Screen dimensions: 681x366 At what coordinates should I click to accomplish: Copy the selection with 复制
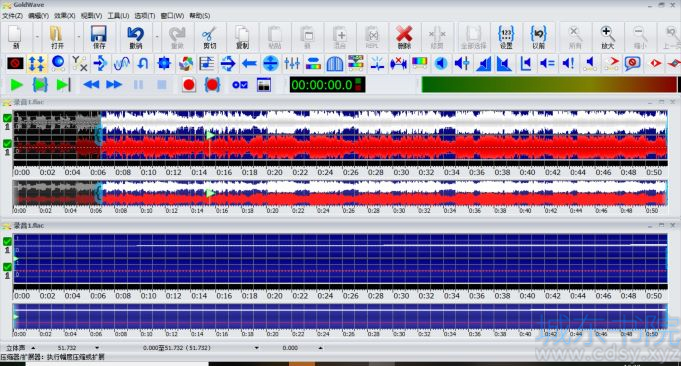point(242,37)
